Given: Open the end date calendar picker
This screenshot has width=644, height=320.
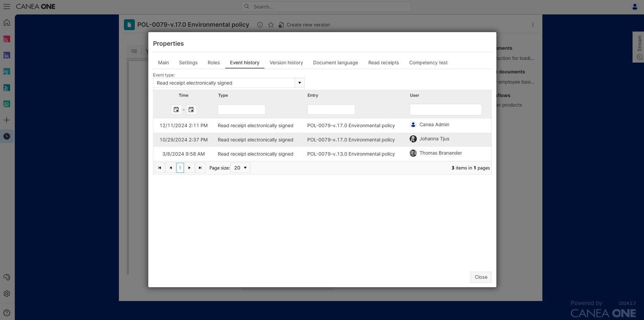Looking at the screenshot, I should [191, 110].
